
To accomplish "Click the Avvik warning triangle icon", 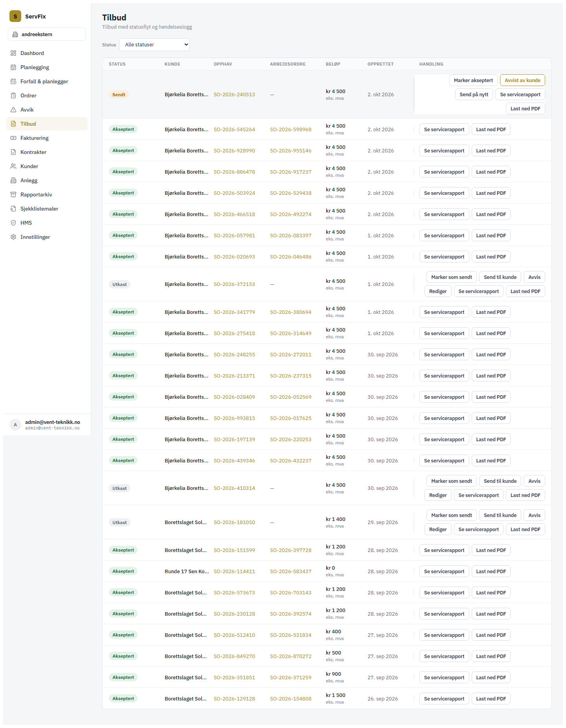I will pyautogui.click(x=13, y=110).
